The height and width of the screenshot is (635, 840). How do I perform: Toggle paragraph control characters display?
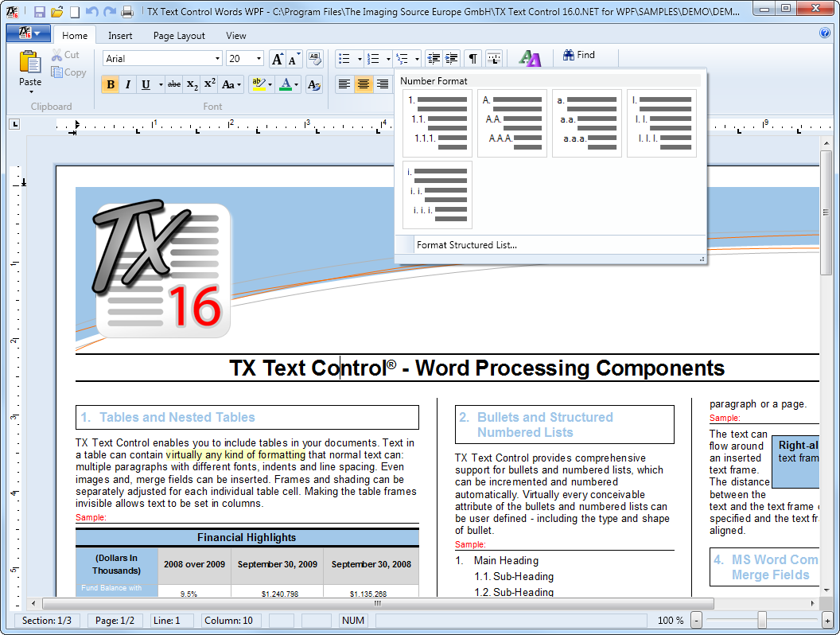[473, 58]
